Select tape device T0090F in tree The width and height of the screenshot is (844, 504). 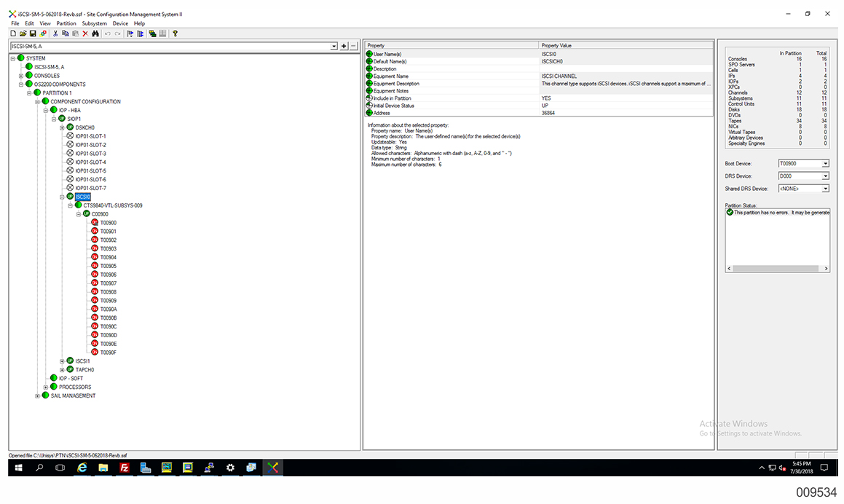click(109, 353)
